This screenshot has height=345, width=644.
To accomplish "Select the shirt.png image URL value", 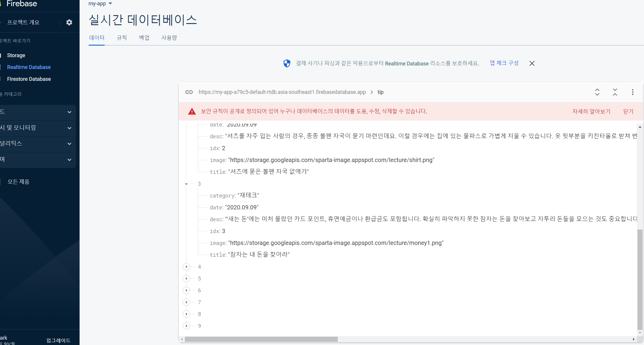I will [x=331, y=160].
